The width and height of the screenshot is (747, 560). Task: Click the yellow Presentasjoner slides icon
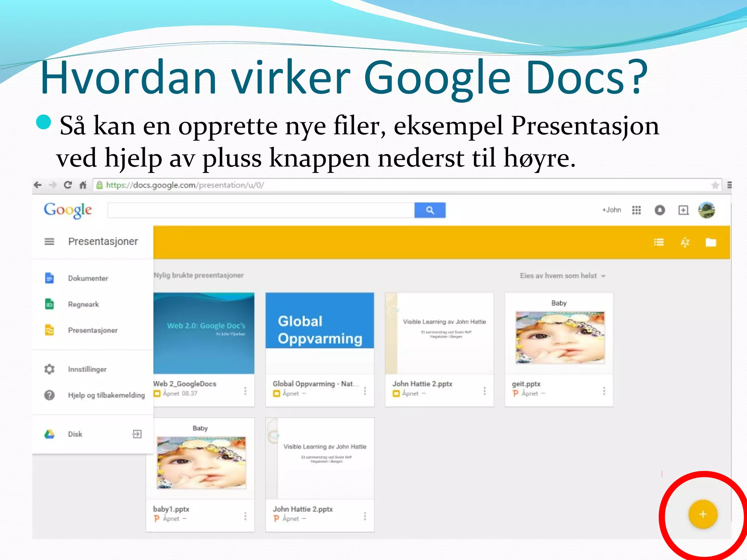click(49, 330)
